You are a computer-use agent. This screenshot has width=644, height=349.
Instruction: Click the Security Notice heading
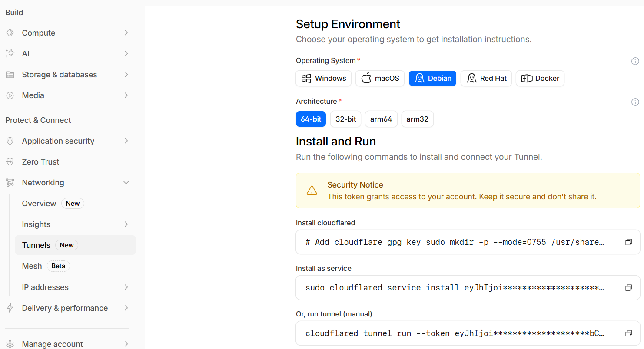coord(355,185)
